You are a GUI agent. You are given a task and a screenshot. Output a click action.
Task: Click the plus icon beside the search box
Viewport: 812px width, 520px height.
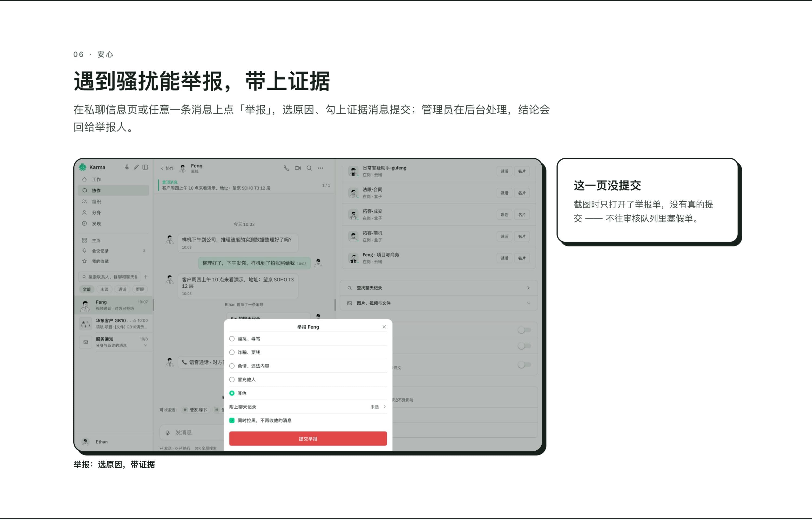click(146, 277)
